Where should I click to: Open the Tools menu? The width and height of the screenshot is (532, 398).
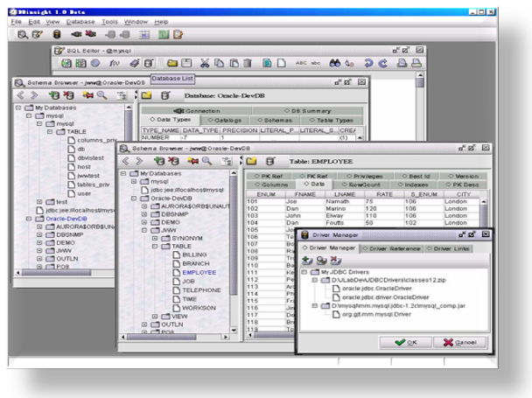click(x=109, y=22)
